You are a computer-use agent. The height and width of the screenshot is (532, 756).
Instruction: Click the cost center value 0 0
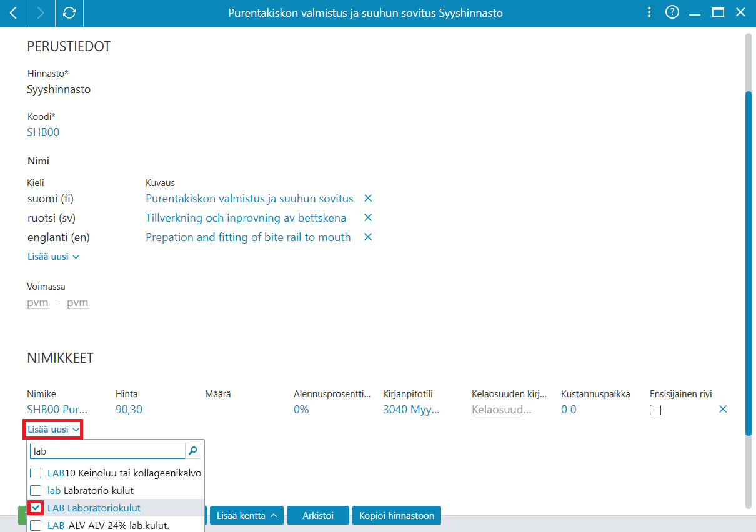click(569, 410)
